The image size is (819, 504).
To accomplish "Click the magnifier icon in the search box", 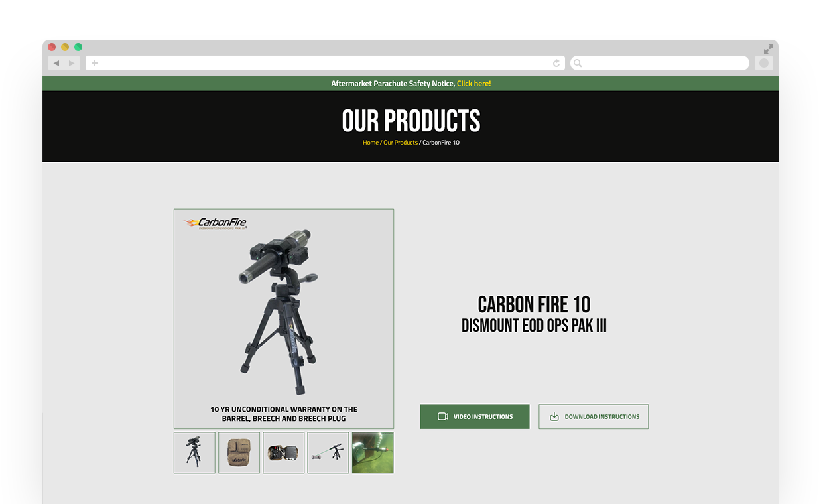I will pos(578,63).
